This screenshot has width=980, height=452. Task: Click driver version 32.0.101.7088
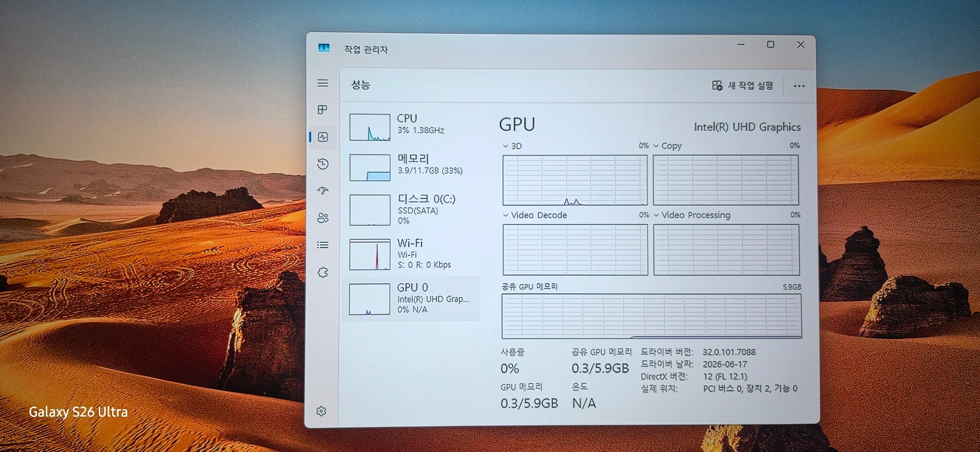(x=729, y=352)
